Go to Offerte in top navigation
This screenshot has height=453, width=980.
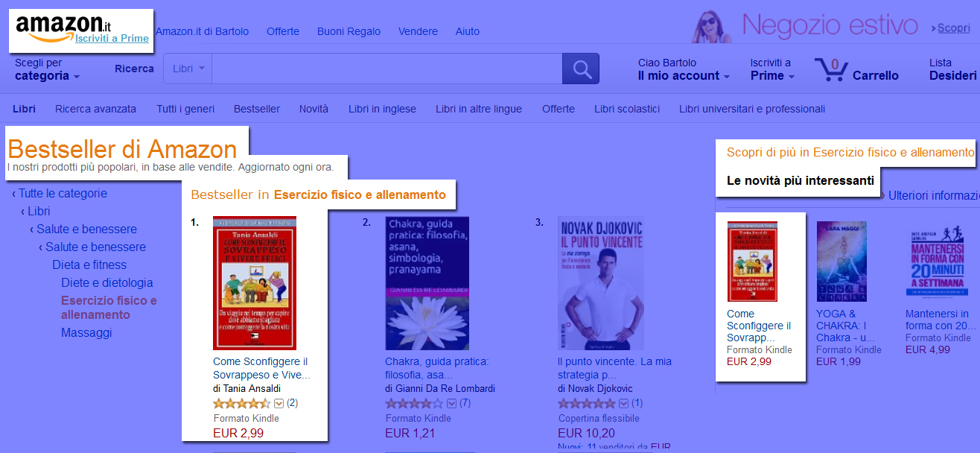[283, 31]
